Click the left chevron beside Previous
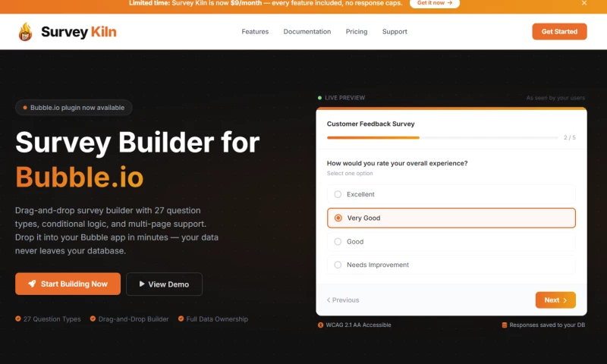This screenshot has width=607, height=364. (x=329, y=300)
